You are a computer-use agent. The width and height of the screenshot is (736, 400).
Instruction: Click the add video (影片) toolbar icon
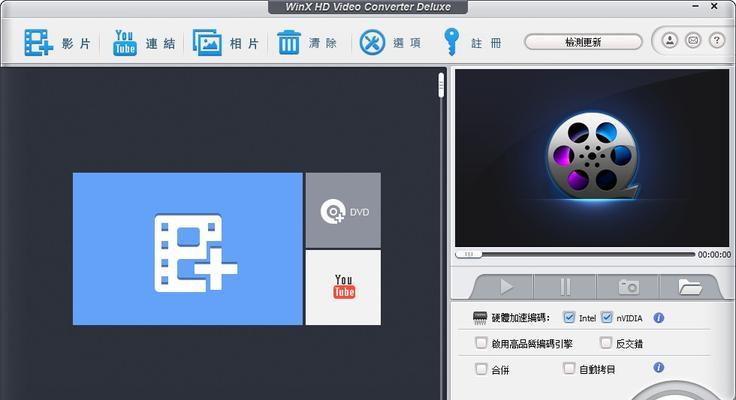[38, 43]
